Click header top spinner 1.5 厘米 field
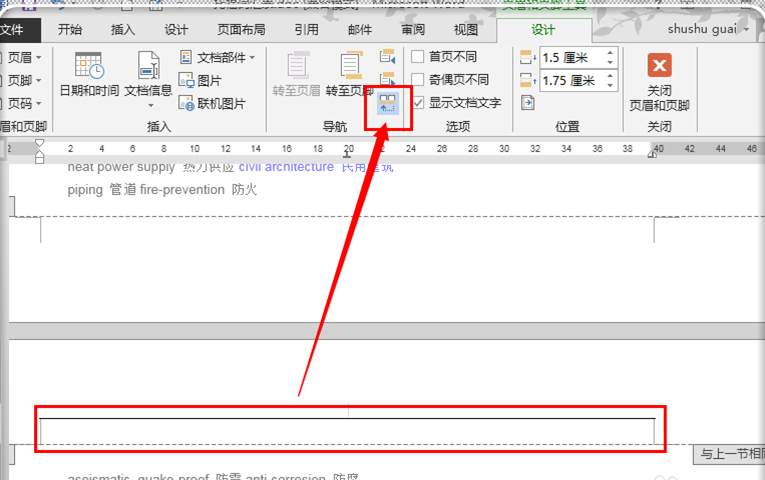Image resolution: width=765 pixels, height=480 pixels. point(568,57)
